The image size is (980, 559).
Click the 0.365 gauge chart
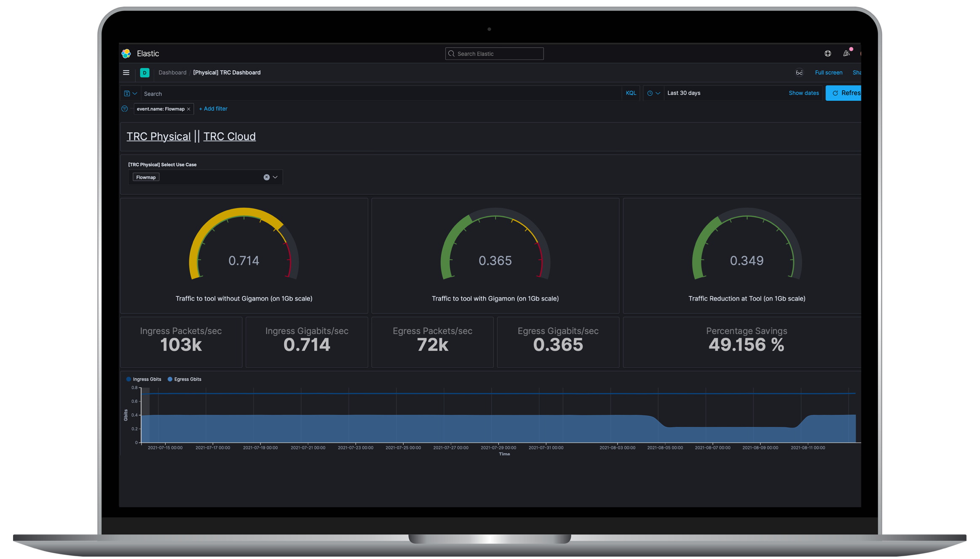click(495, 244)
